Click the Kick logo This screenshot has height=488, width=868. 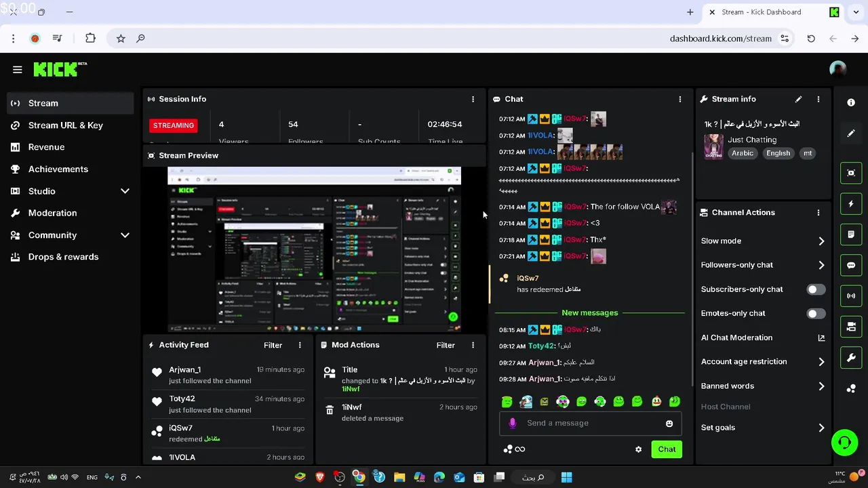point(60,69)
